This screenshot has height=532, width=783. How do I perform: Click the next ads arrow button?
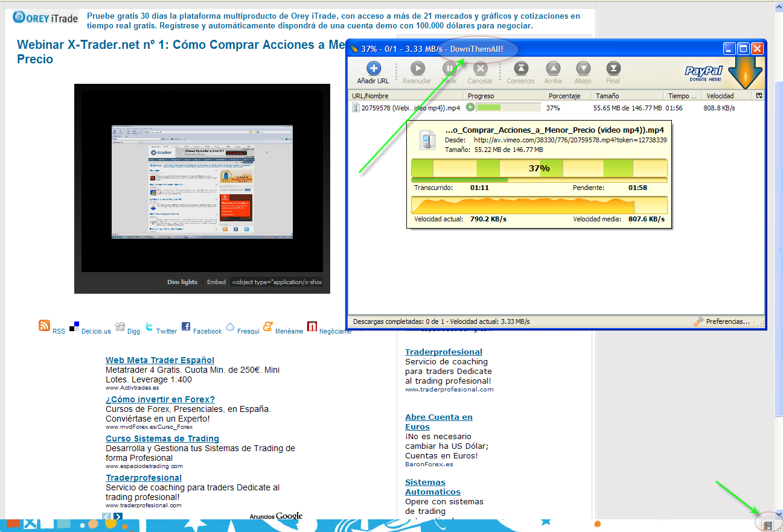click(118, 516)
